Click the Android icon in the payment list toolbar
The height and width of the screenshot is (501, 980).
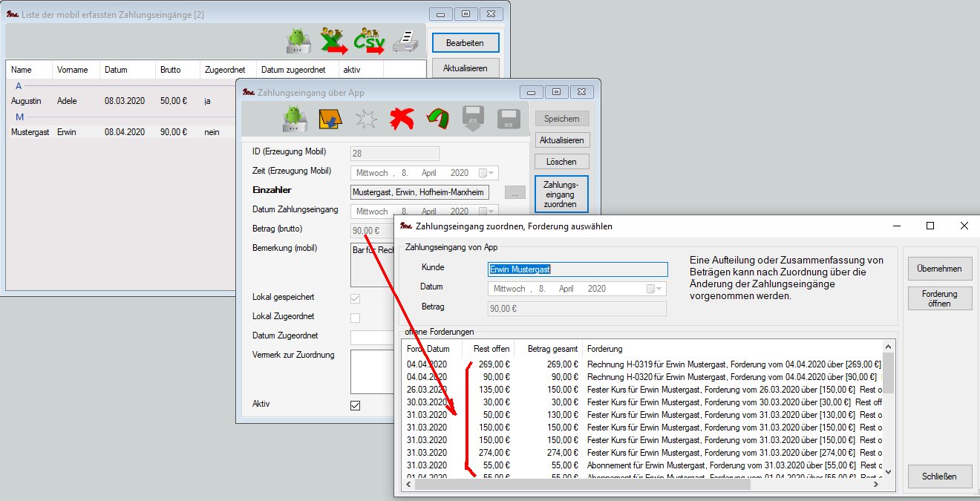[298, 42]
